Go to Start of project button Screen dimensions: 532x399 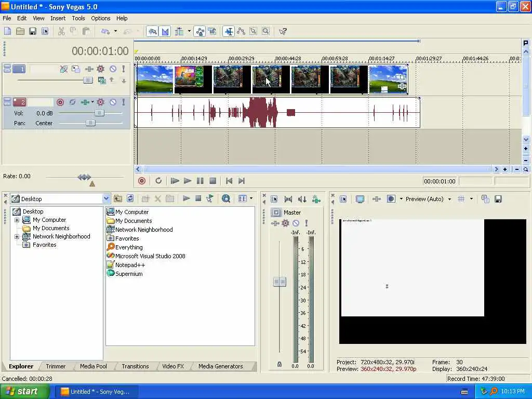pyautogui.click(x=229, y=181)
